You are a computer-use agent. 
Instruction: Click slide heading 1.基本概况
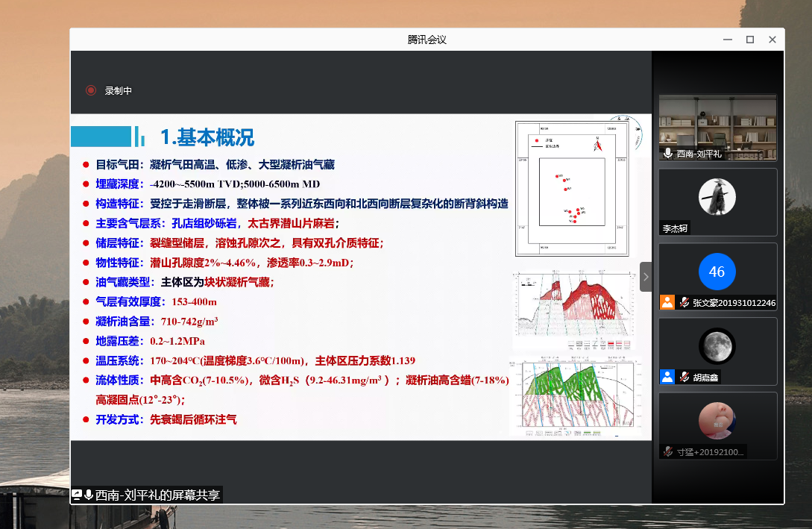coord(208,137)
